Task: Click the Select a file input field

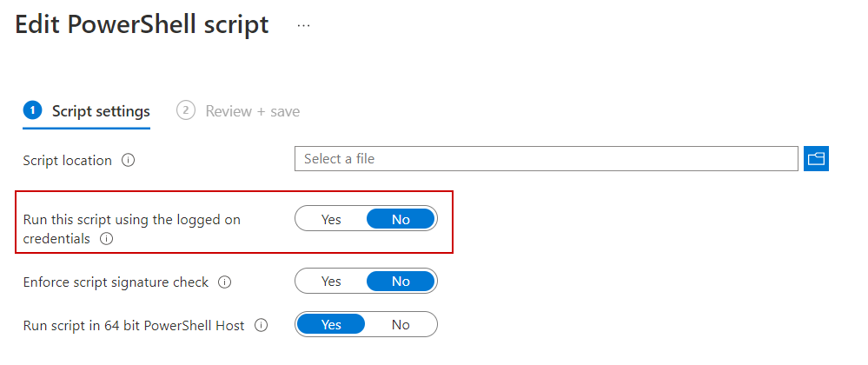Action: coord(546,159)
